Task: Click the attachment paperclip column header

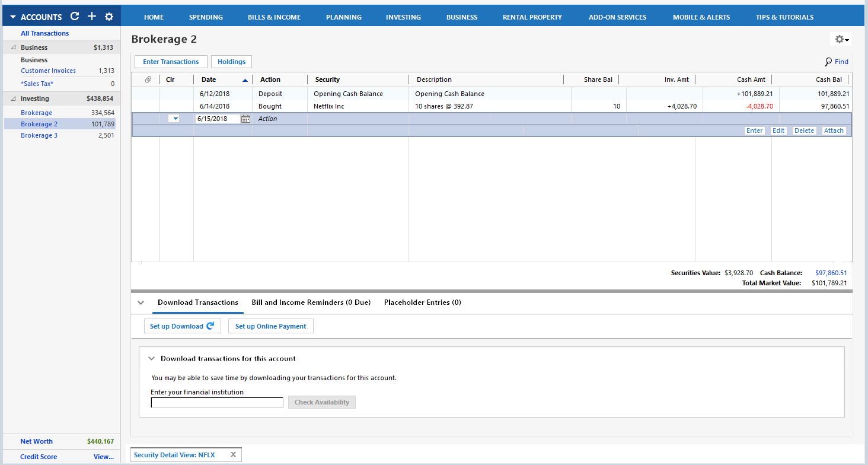Action: [x=148, y=79]
